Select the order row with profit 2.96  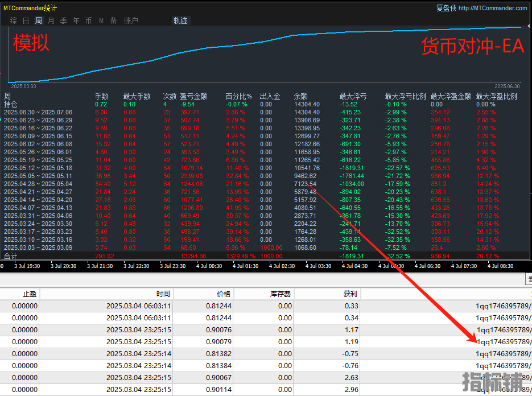[x=266, y=390]
